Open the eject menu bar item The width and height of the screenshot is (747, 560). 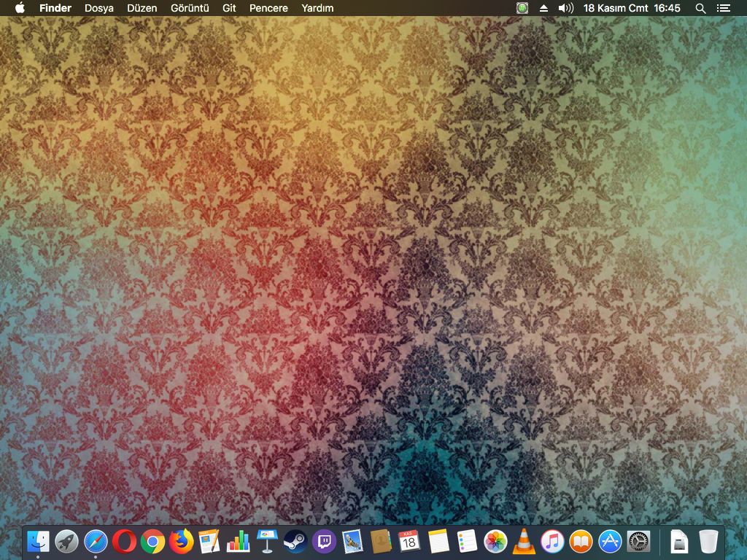click(543, 8)
